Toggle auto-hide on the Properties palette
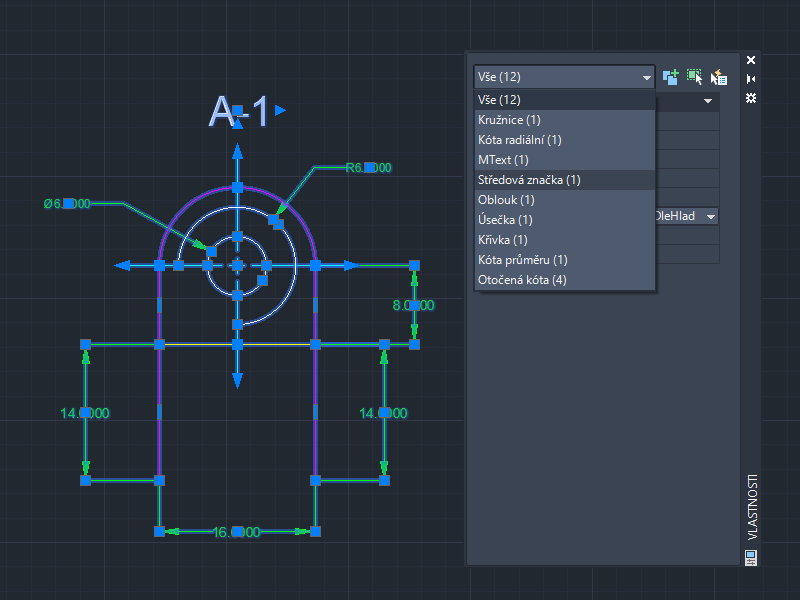Image resolution: width=800 pixels, height=600 pixels. 751,79
